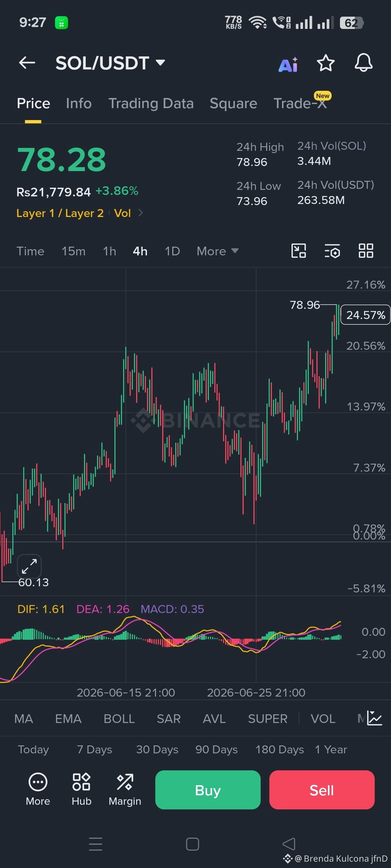The height and width of the screenshot is (868, 391).
Task: Expand chart to fullscreen
Action: (29, 566)
